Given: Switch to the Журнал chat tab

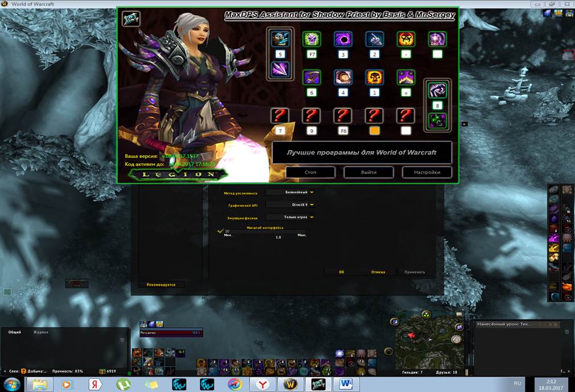Looking at the screenshot, I should coord(40,332).
